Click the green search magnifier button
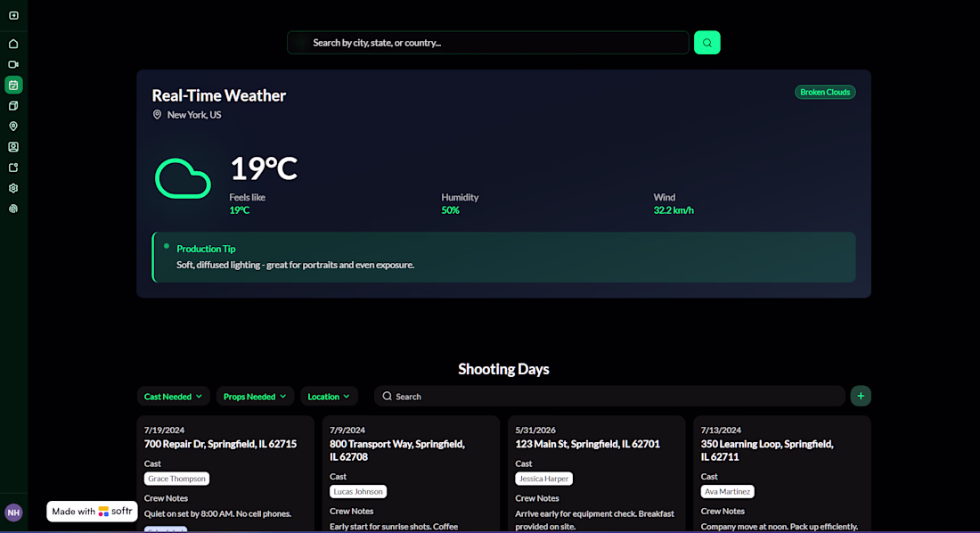This screenshot has height=533, width=980. pyautogui.click(x=706, y=43)
